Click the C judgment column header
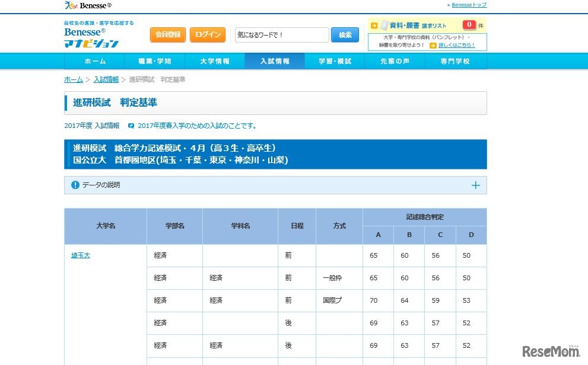Image resolution: width=588 pixels, height=365 pixels. coord(440,235)
